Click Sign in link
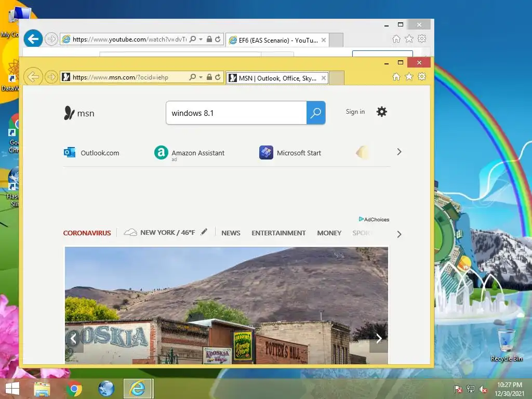Image resolution: width=532 pixels, height=399 pixels. pos(355,112)
